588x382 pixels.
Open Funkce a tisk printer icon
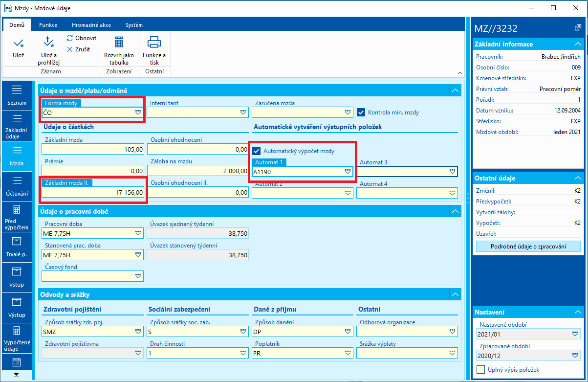pyautogui.click(x=154, y=43)
